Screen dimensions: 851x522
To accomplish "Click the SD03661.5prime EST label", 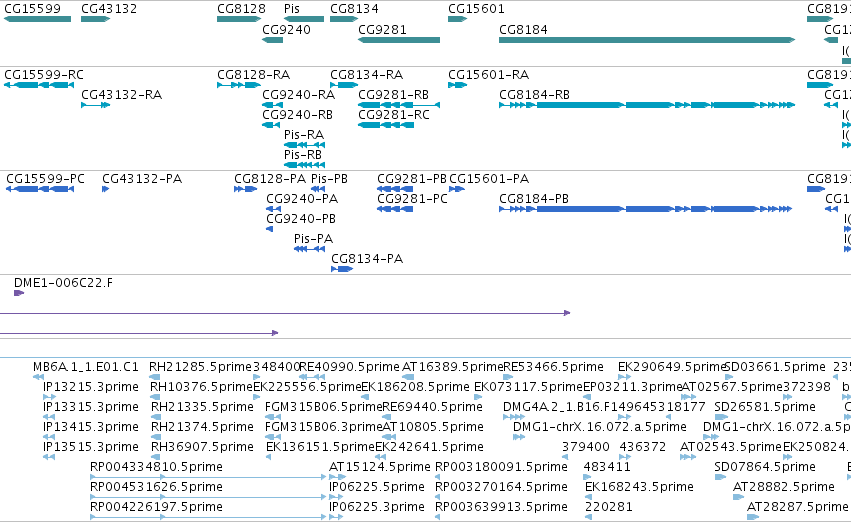I will [x=774, y=367].
